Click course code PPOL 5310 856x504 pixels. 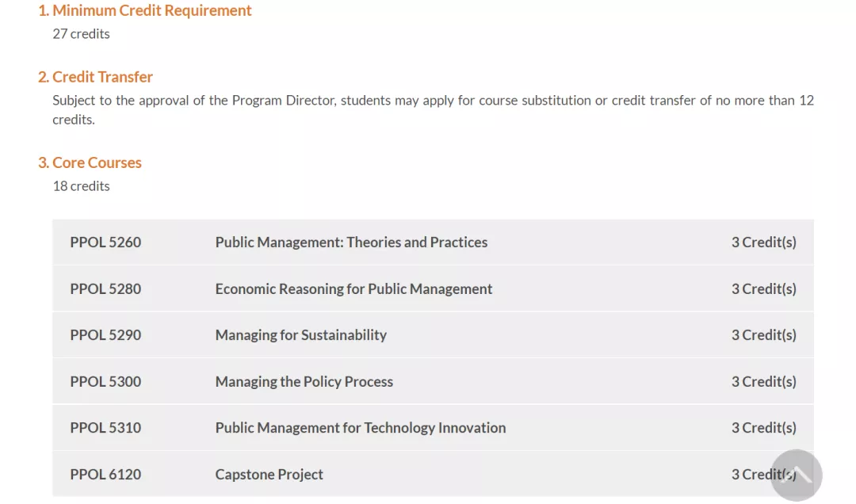pos(105,428)
